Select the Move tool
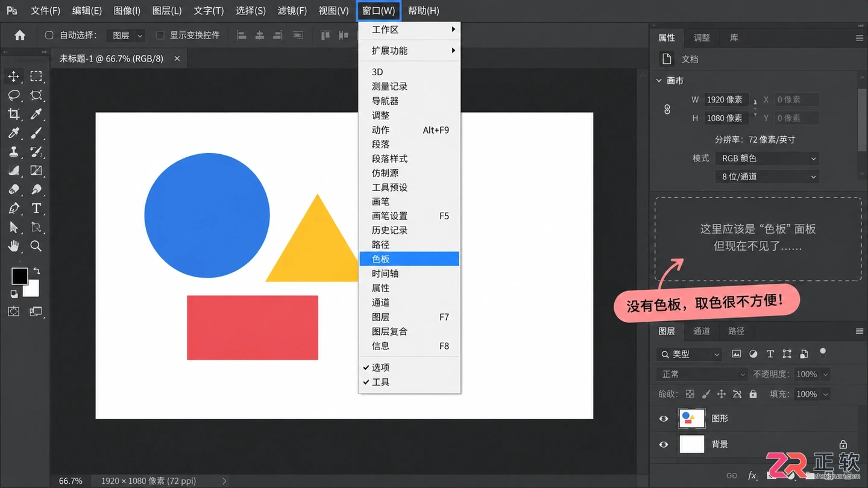This screenshot has width=868, height=488. coord(13,77)
